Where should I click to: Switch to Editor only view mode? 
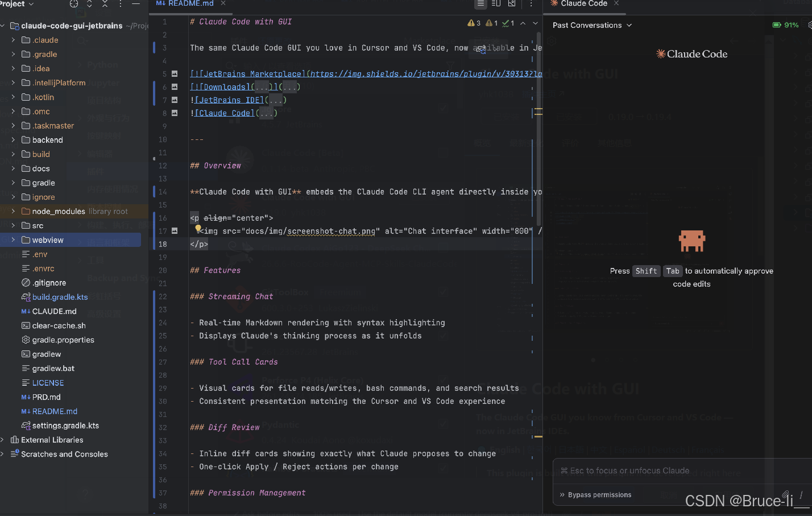[480, 4]
